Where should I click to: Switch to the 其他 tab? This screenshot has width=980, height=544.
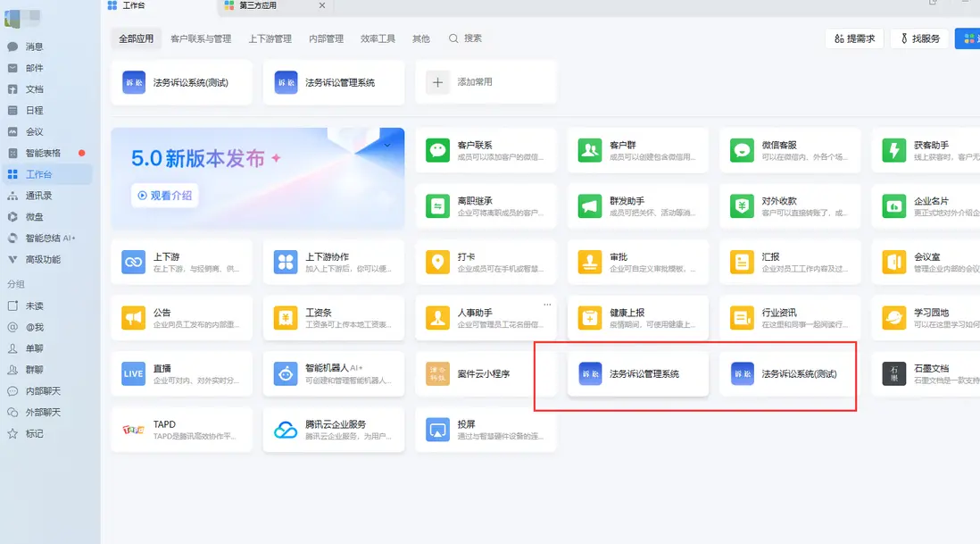click(x=421, y=38)
